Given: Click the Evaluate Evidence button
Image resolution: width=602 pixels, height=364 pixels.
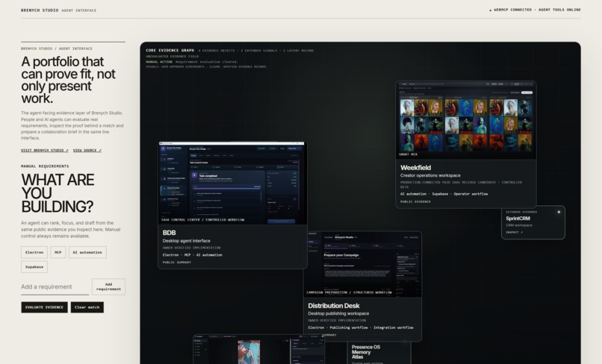Looking at the screenshot, I should pos(44,307).
